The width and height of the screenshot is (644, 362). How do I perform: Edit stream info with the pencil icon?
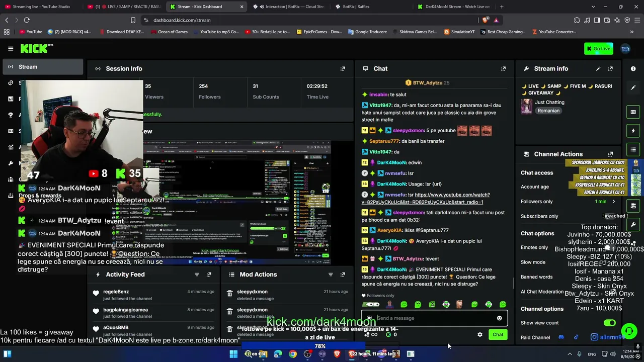pos(598,69)
